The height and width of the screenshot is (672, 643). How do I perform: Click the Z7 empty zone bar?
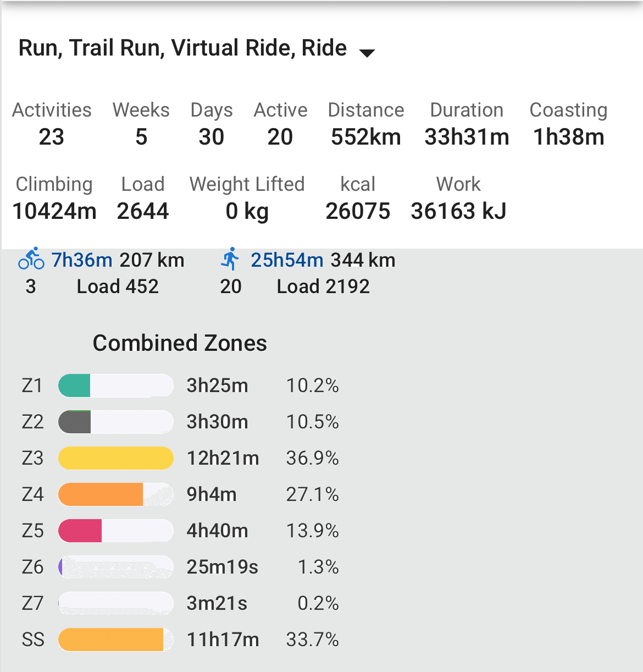pos(115,603)
